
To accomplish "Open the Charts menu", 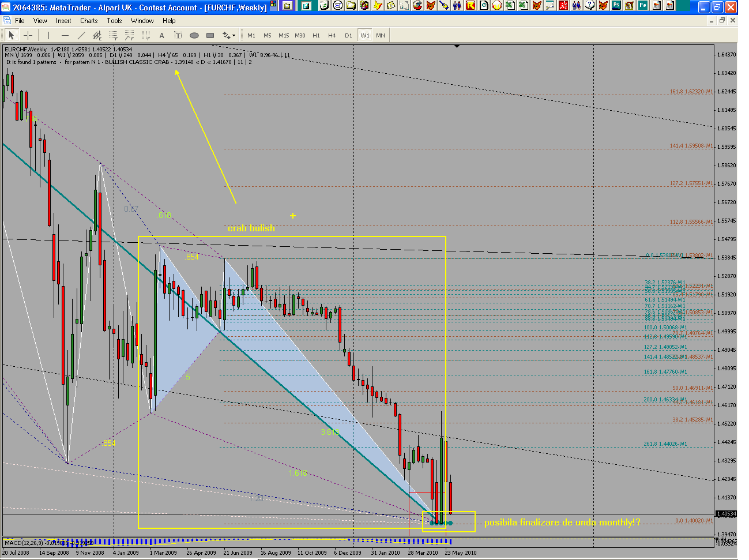I will coord(89,21).
